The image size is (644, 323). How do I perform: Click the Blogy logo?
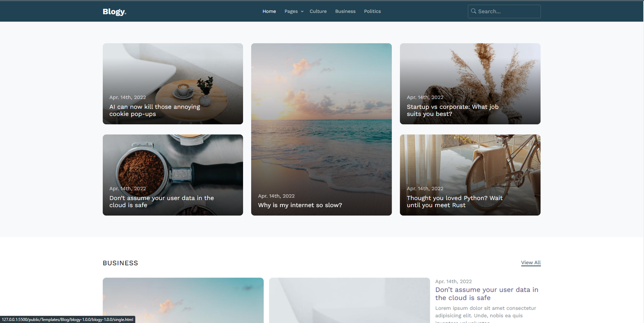114,12
